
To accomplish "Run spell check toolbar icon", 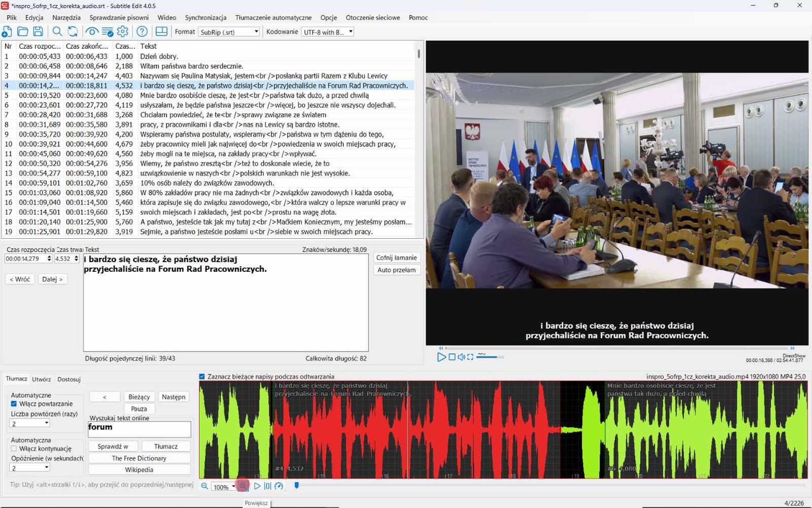I will coord(108,31).
